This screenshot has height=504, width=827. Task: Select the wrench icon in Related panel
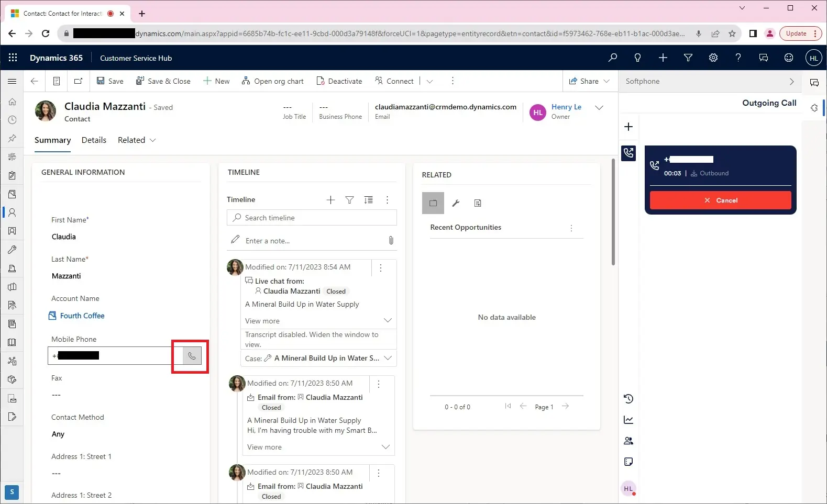click(456, 203)
